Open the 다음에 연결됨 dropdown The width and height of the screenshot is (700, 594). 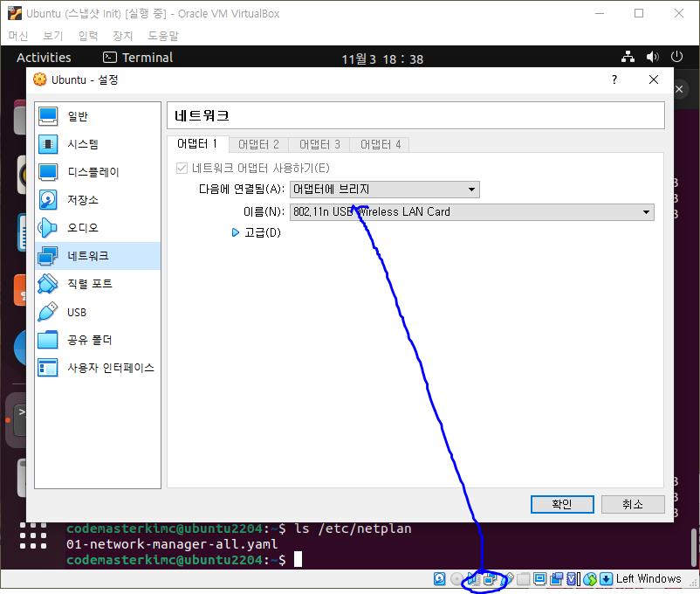(x=385, y=190)
